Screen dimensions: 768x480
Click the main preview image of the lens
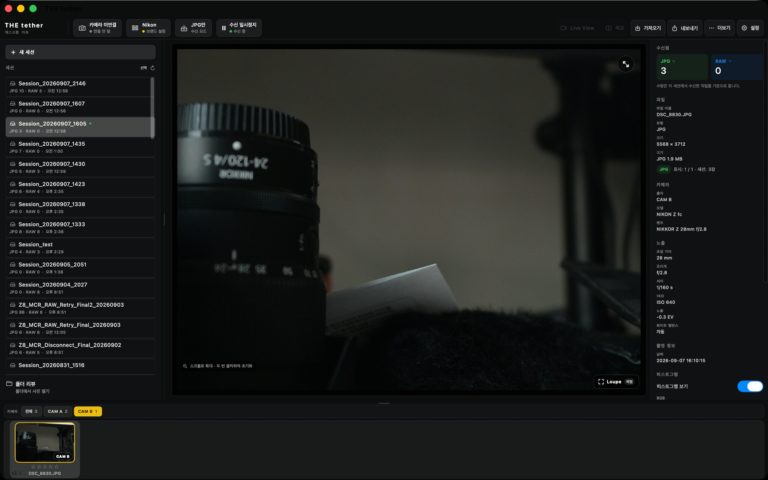point(408,219)
